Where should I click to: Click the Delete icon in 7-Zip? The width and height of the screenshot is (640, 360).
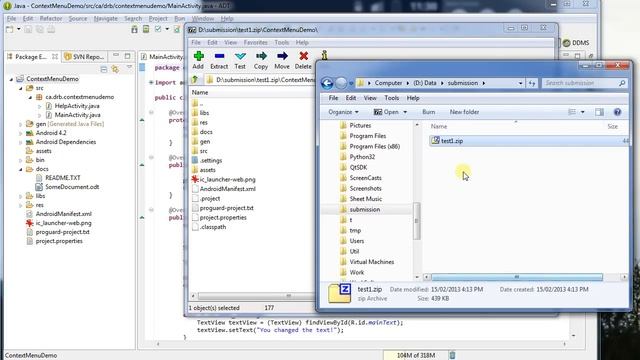[303, 56]
